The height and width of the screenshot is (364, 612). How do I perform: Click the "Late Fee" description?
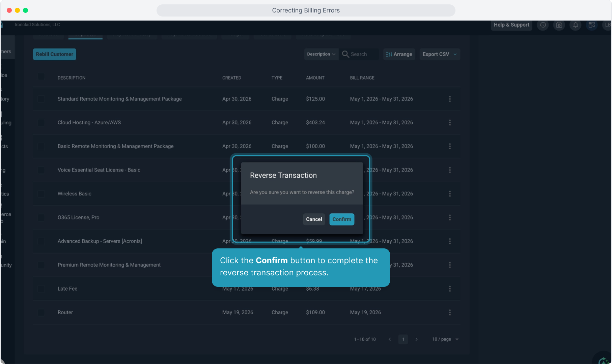(x=67, y=289)
